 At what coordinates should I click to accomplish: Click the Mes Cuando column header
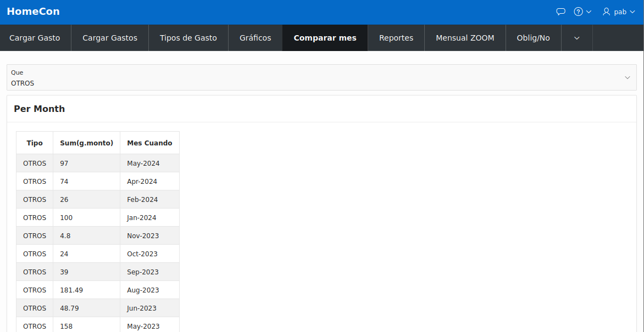click(149, 143)
